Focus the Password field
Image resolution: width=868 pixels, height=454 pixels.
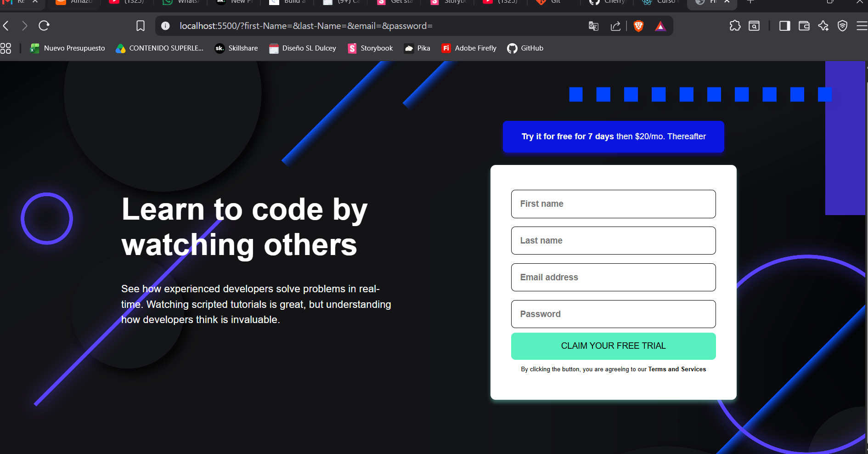tap(614, 314)
